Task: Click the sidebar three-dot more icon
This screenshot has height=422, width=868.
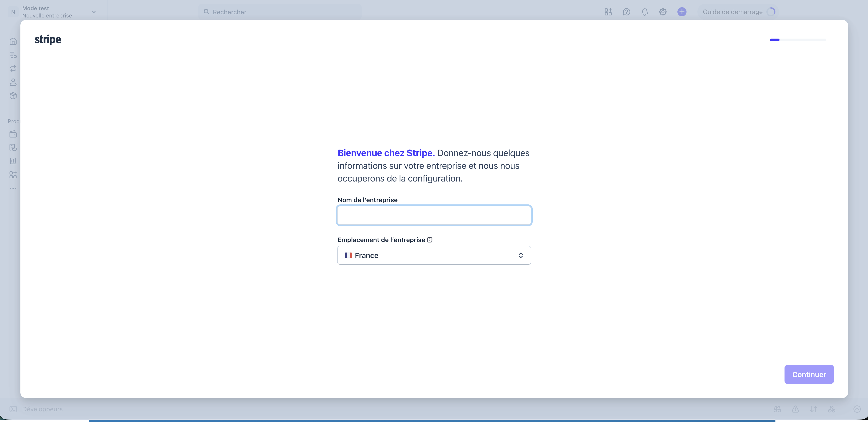Action: click(13, 188)
